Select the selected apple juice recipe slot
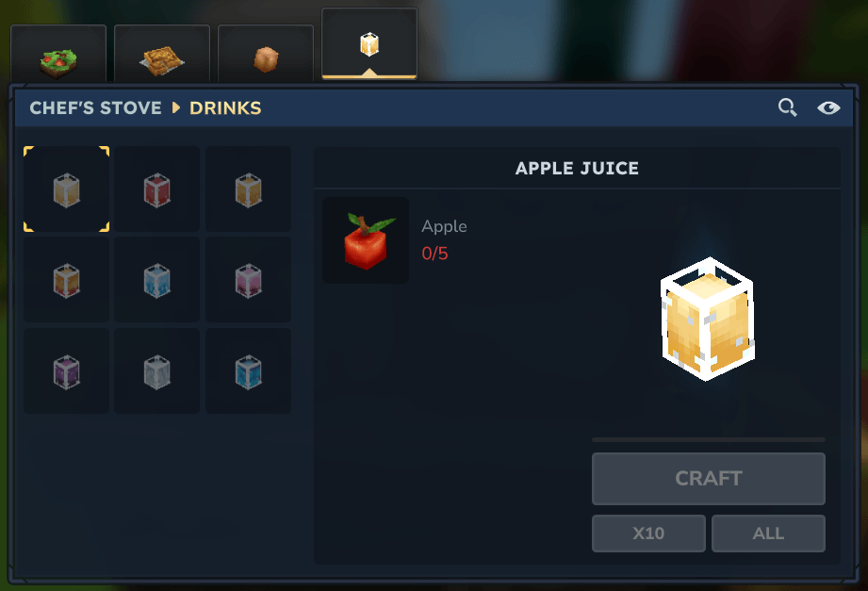This screenshot has width=868, height=591. point(66,189)
